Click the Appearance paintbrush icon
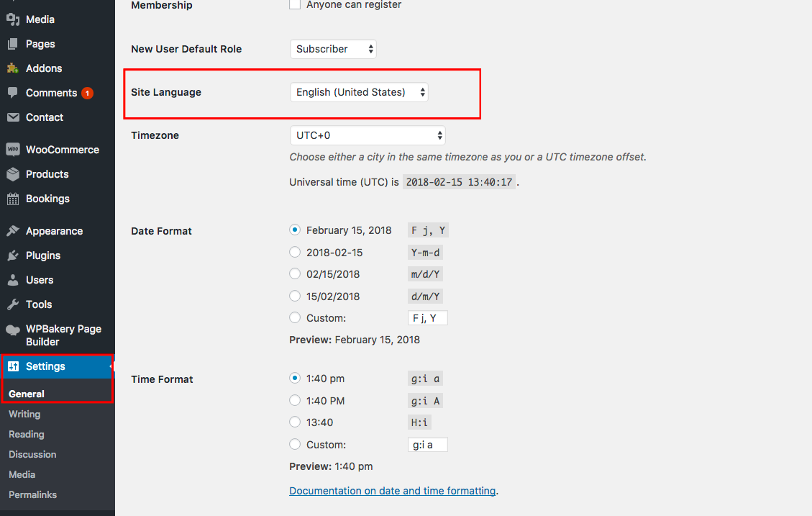Viewport: 812px width, 516px height. pos(13,230)
